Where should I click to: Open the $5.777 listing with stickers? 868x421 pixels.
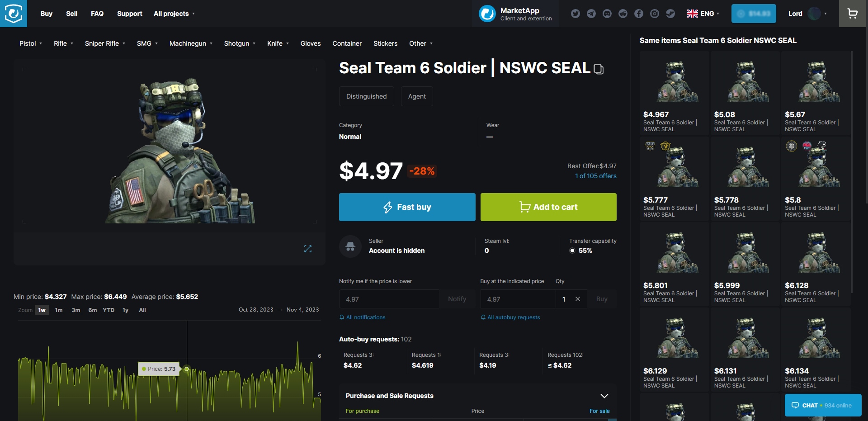[675, 179]
